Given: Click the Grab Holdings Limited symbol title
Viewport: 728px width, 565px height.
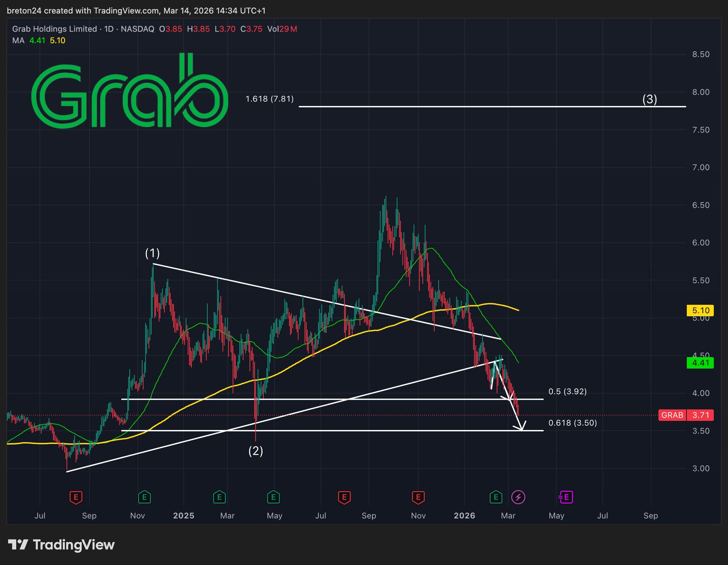Looking at the screenshot, I should click(54, 29).
